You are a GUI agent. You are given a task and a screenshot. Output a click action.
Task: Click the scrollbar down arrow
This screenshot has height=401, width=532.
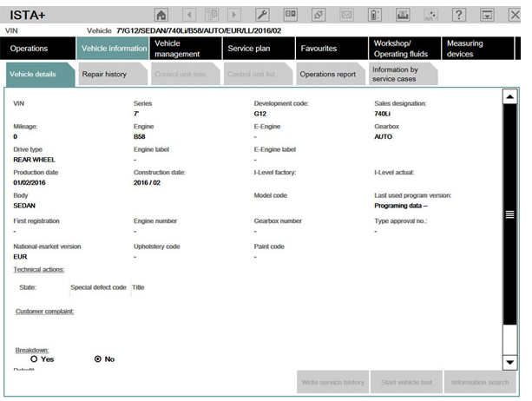tap(510, 362)
